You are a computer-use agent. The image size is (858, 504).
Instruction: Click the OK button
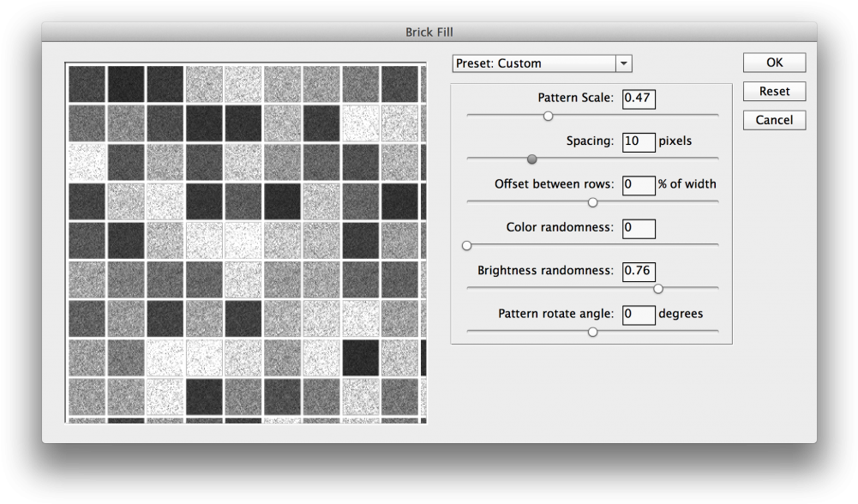tap(773, 62)
